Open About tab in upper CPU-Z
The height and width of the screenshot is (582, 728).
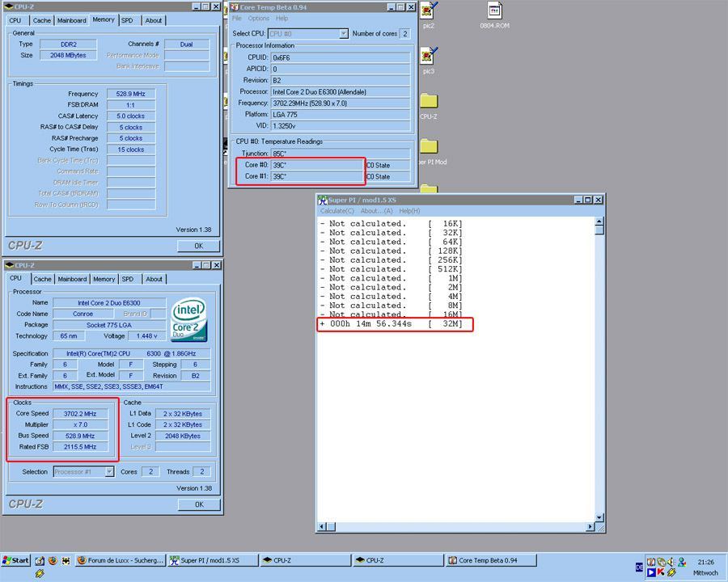tap(153, 20)
